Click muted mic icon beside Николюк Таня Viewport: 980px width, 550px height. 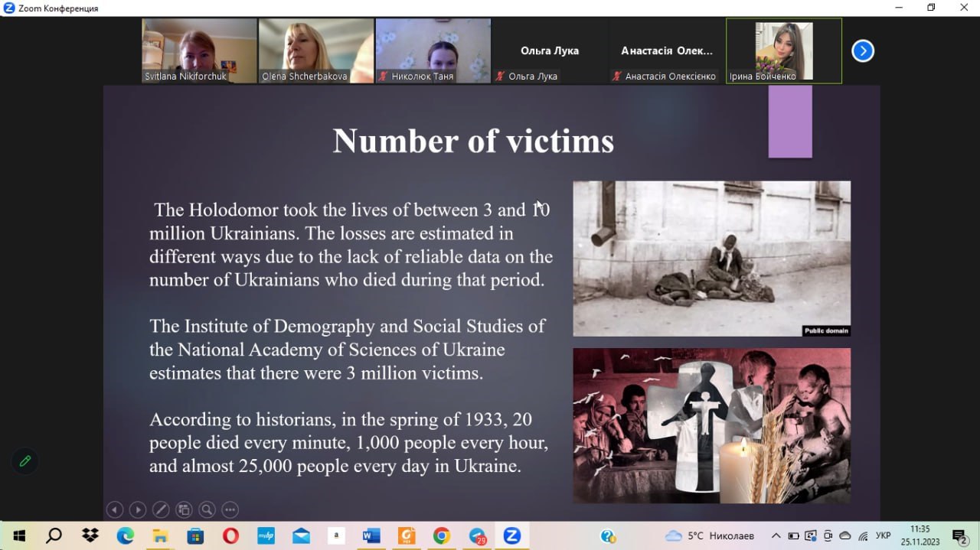point(384,76)
